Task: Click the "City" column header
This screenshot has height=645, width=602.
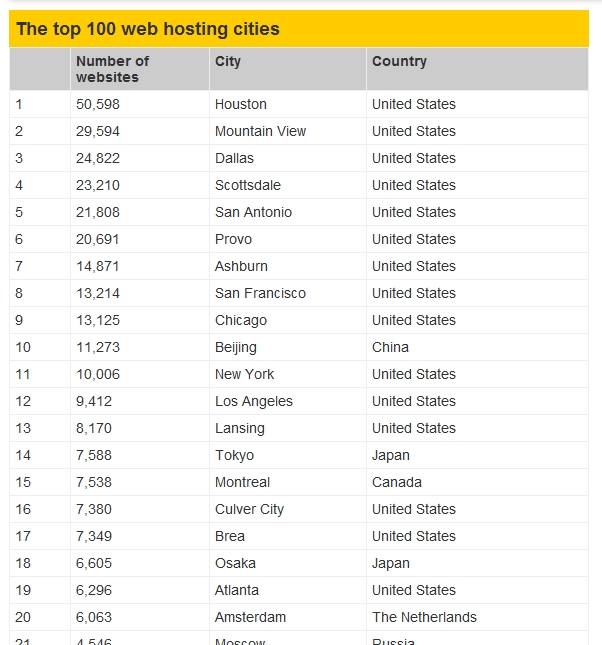Action: pyautogui.click(x=228, y=61)
